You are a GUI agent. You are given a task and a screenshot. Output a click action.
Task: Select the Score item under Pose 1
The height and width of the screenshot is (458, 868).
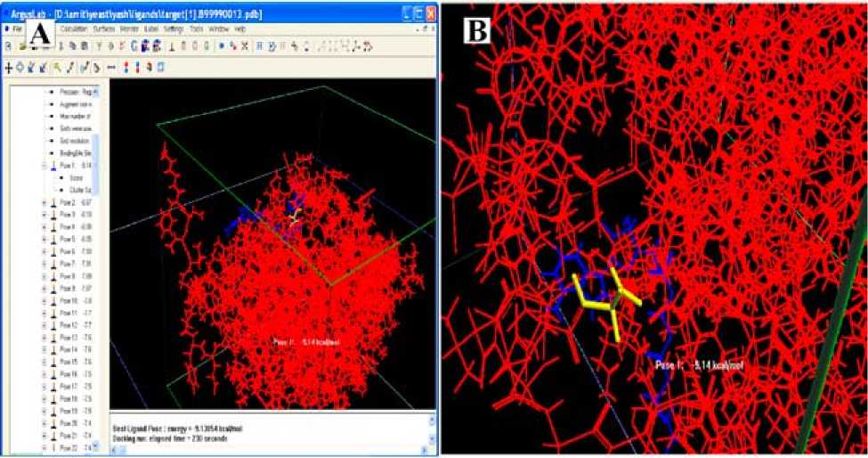pyautogui.click(x=76, y=178)
